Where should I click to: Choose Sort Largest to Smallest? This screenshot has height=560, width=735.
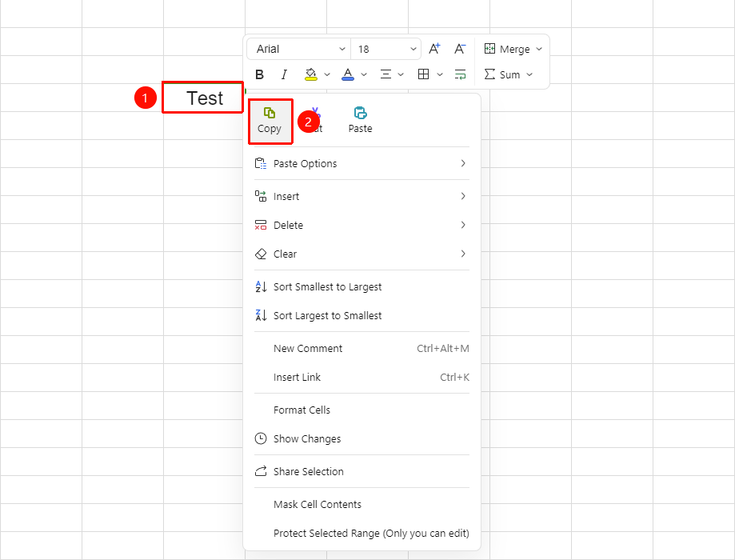pyautogui.click(x=362, y=316)
